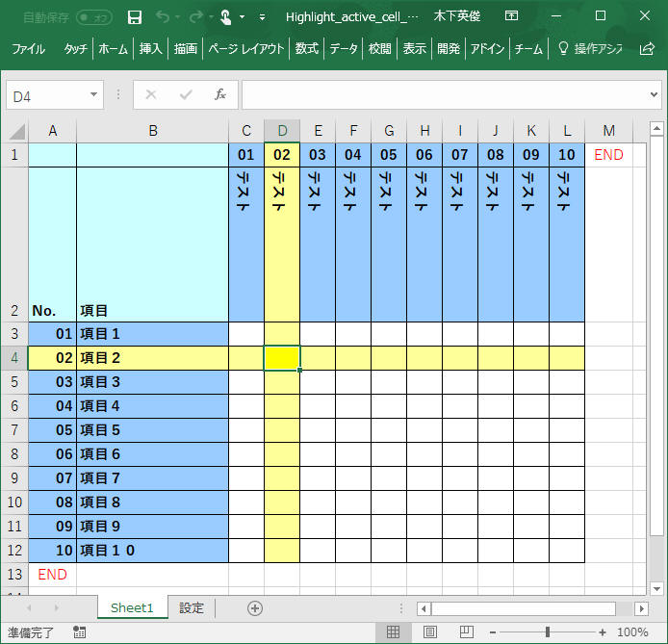Click the macro recording icon in status bar

click(x=79, y=632)
